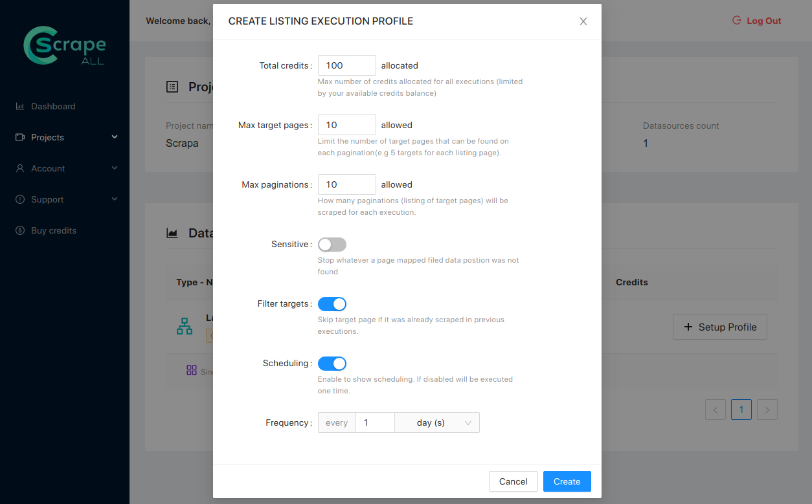Click the Dashboard chart icon in sidebar
812x504 pixels.
(x=20, y=106)
